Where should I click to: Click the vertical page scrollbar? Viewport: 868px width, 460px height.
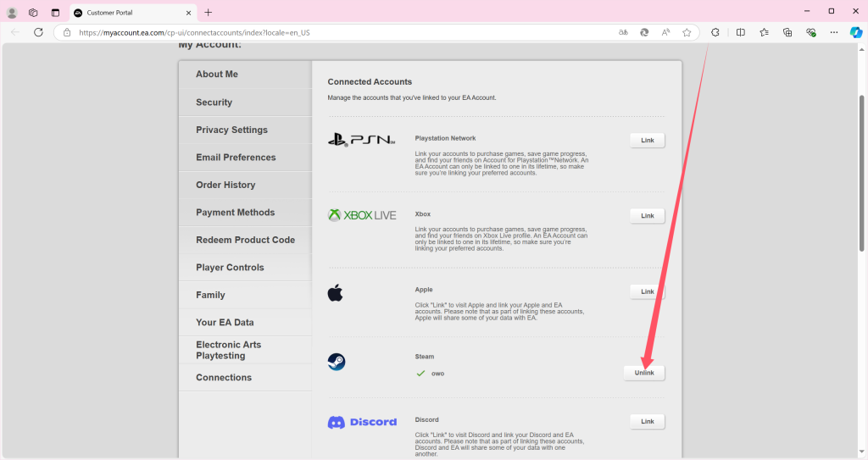click(x=861, y=173)
